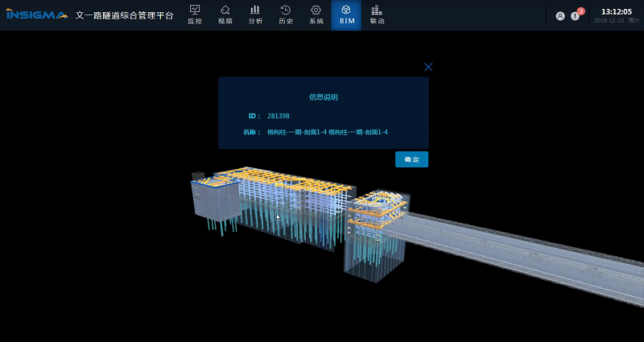
Task: Click the 文一路隧道综合管理平台 title
Action: pyautogui.click(x=124, y=15)
